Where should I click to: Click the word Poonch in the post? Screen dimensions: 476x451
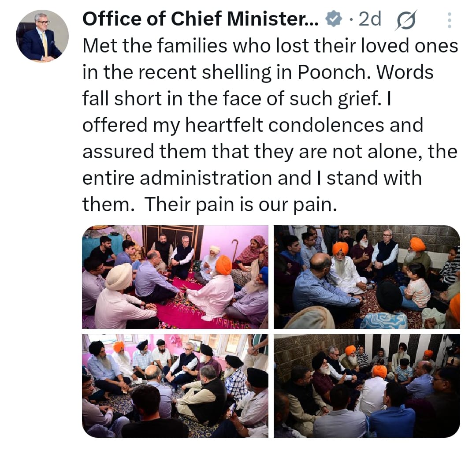click(x=331, y=73)
